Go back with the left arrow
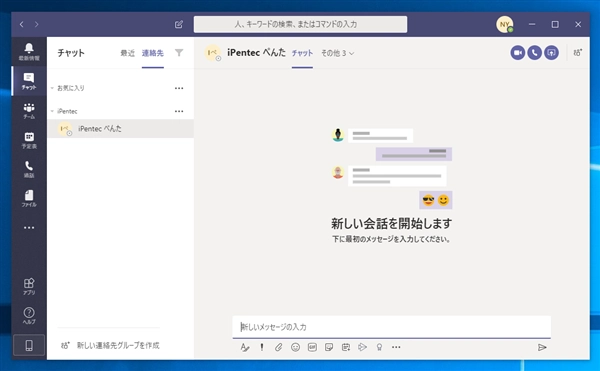This screenshot has width=600, height=371. 22,24
